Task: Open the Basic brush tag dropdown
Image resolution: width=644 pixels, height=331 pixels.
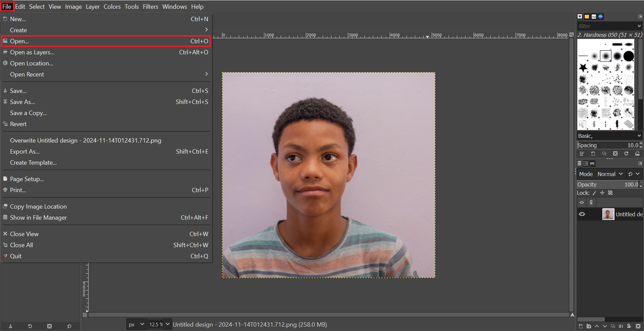Action: coord(610,136)
